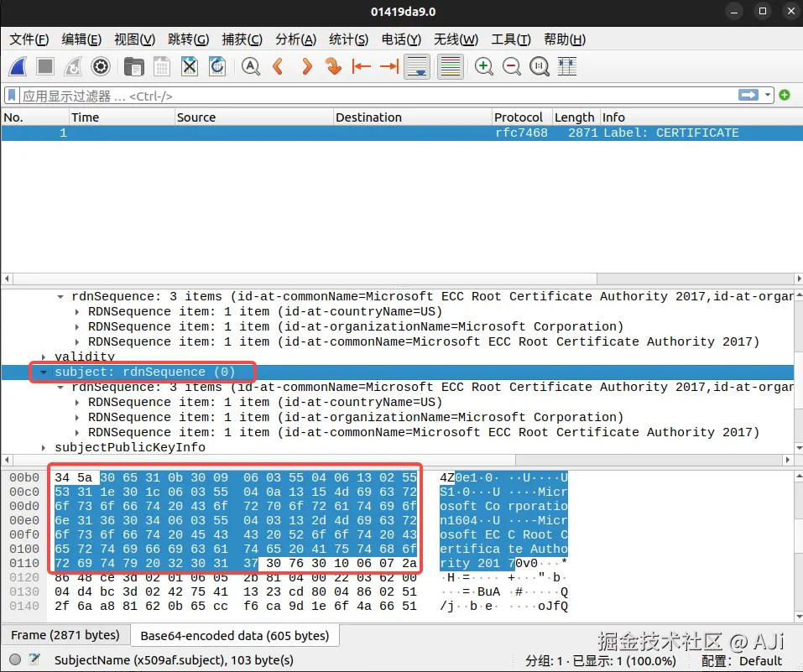
Task: Go forward in packet history arrow
Action: pos(306,66)
